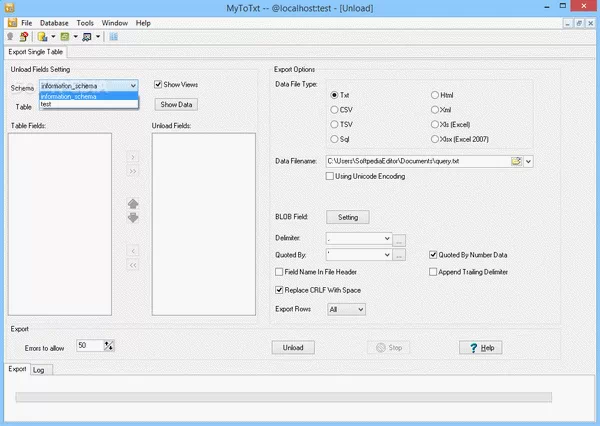Click the move field up arrow icon
This screenshot has height=426, width=600.
pyautogui.click(x=132, y=204)
